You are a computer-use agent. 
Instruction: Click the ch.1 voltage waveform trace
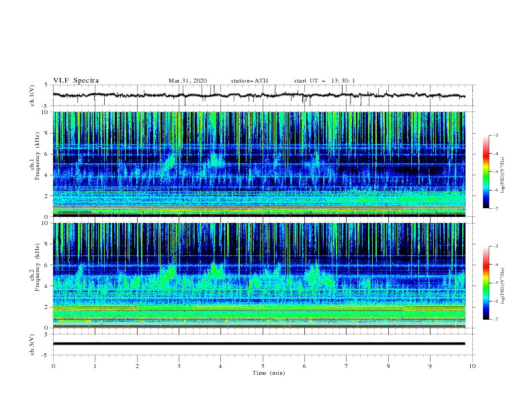259,95
